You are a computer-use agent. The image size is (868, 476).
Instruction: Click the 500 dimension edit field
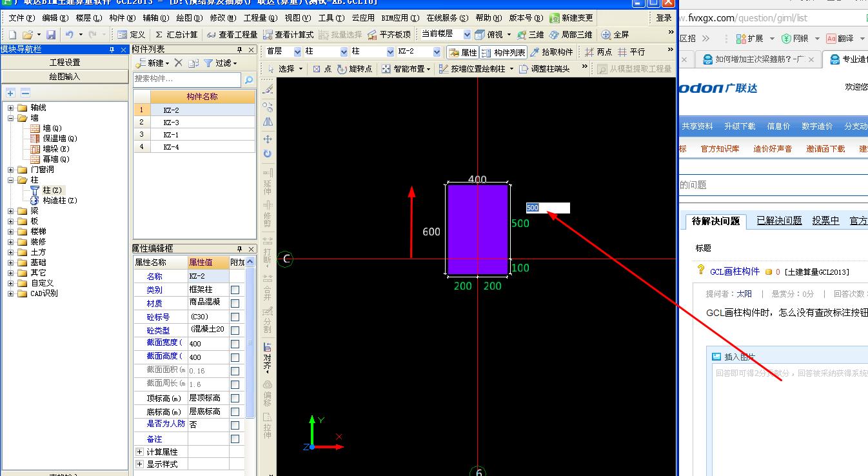[547, 208]
